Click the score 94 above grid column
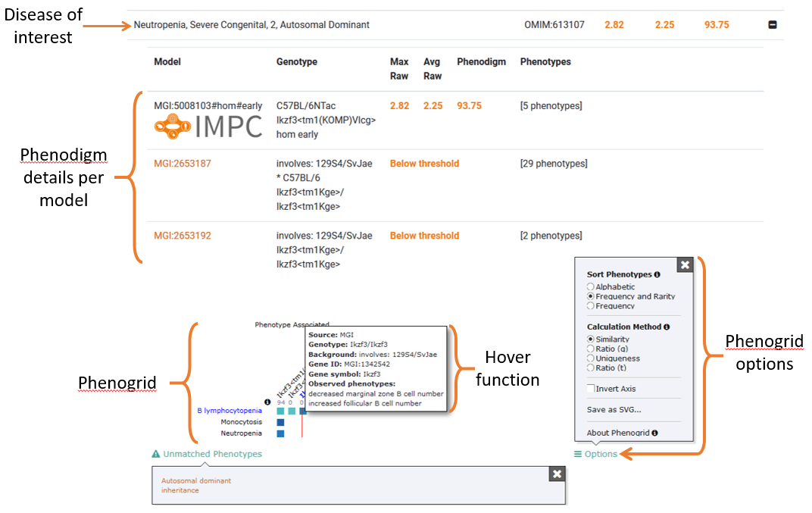The image size is (812, 513). [x=281, y=402]
